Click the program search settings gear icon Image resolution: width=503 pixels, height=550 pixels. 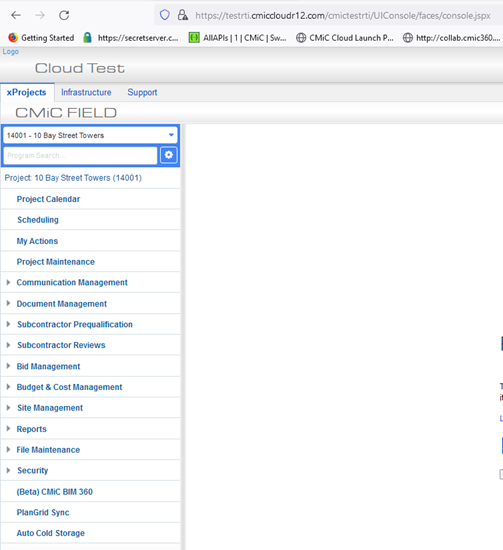point(169,155)
